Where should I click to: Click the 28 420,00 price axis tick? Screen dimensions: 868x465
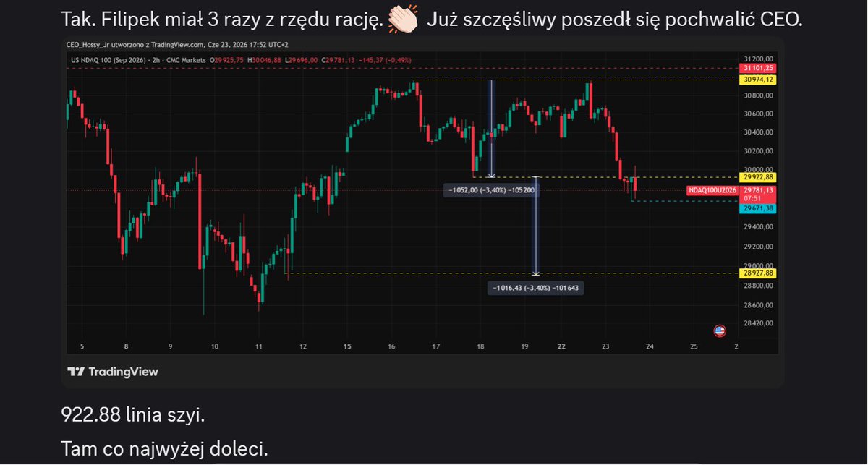(x=758, y=323)
